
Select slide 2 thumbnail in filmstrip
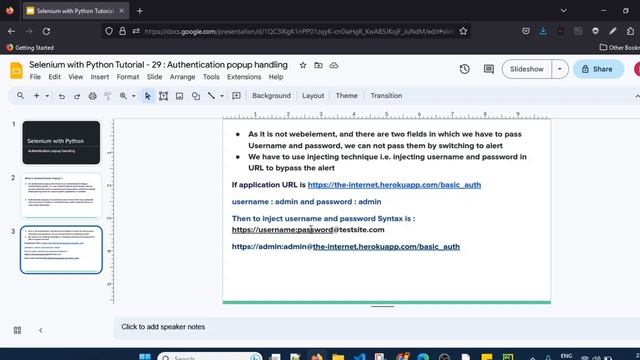61,196
